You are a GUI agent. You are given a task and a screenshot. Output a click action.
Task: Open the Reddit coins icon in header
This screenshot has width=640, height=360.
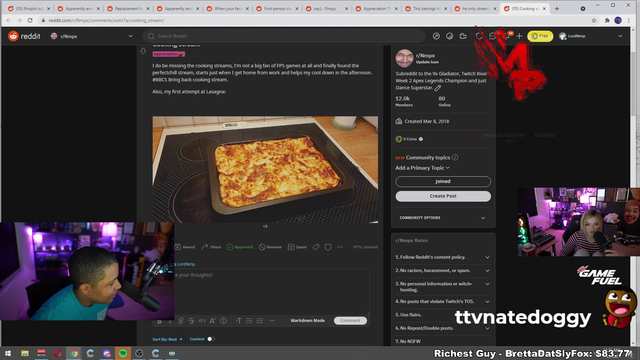click(x=449, y=36)
